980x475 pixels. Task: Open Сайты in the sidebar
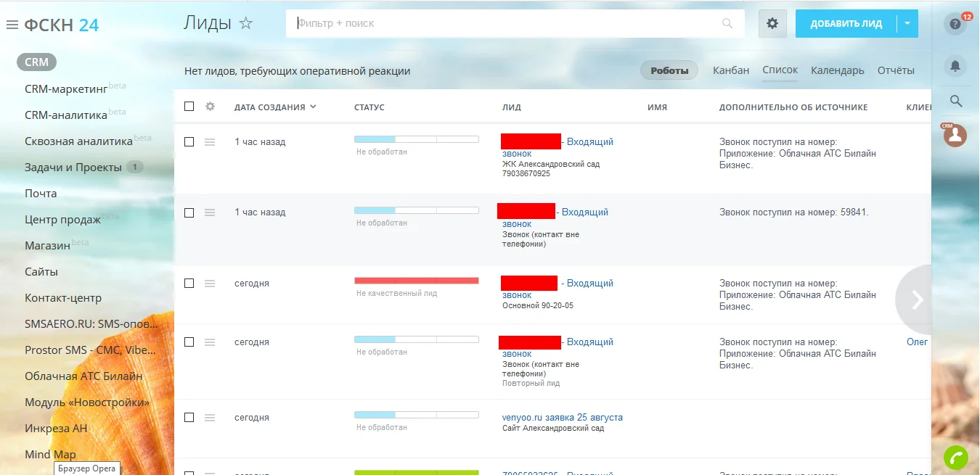click(41, 271)
